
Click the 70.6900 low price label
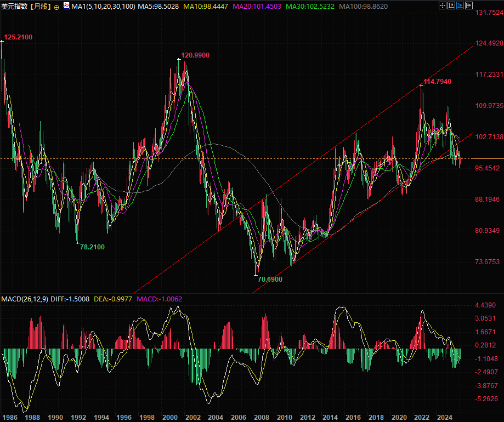click(270, 279)
